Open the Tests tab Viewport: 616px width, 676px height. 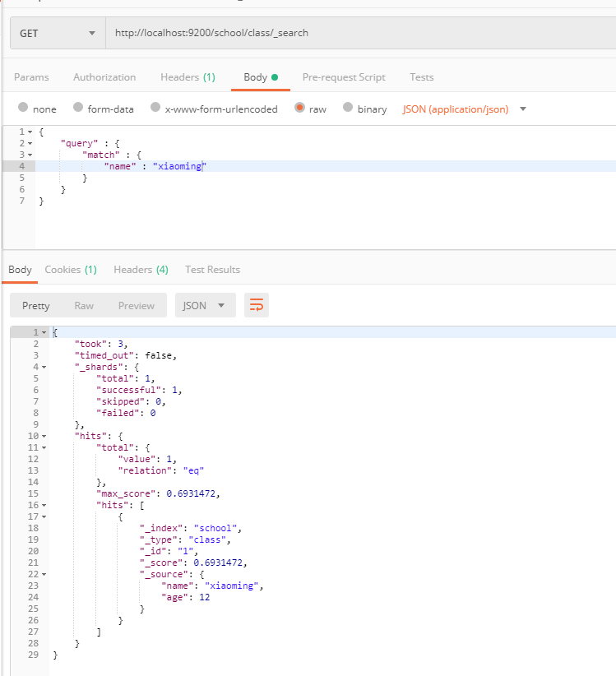pyautogui.click(x=422, y=77)
